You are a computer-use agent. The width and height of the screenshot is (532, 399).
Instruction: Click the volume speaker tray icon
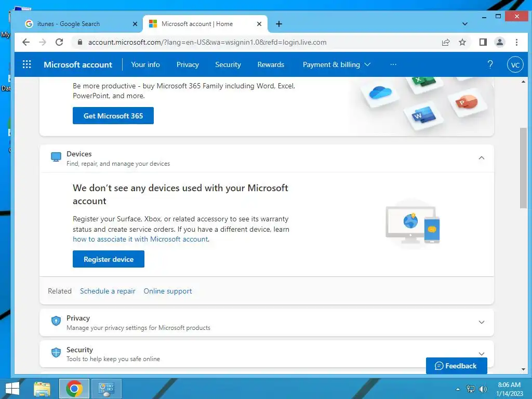point(483,389)
